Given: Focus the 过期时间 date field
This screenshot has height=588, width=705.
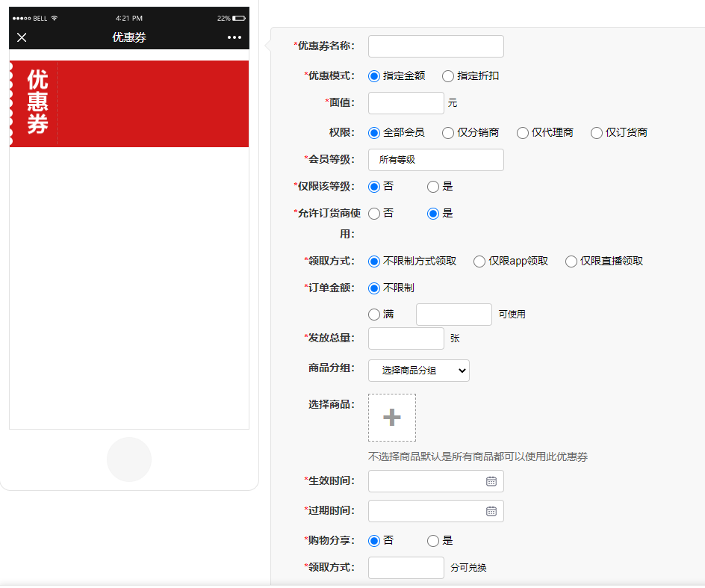Looking at the screenshot, I should pos(435,511).
